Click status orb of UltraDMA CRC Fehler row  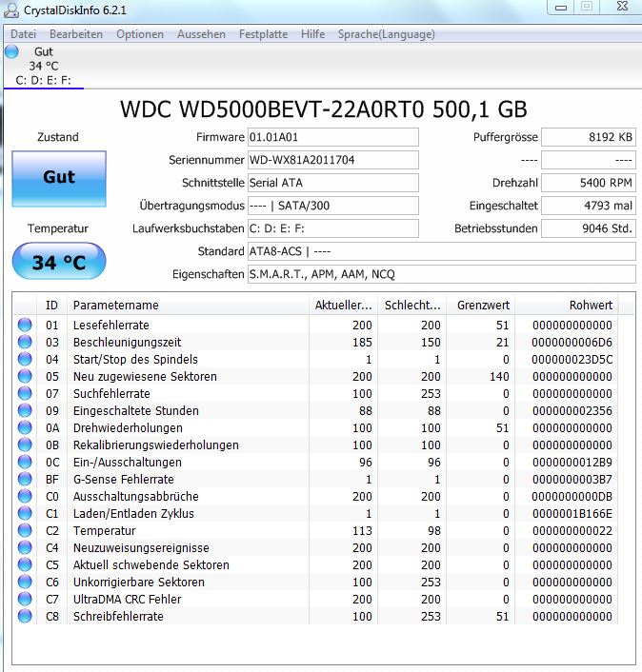25,599
